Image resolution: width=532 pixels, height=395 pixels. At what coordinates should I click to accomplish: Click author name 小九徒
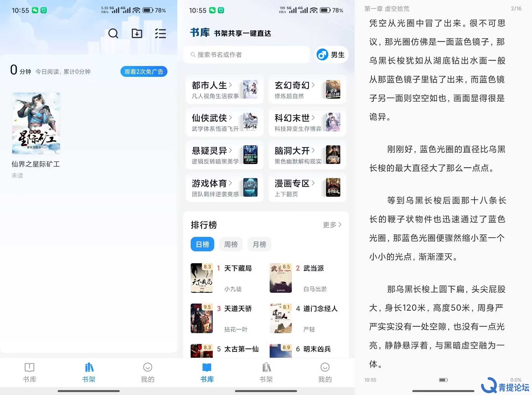pos(233,289)
